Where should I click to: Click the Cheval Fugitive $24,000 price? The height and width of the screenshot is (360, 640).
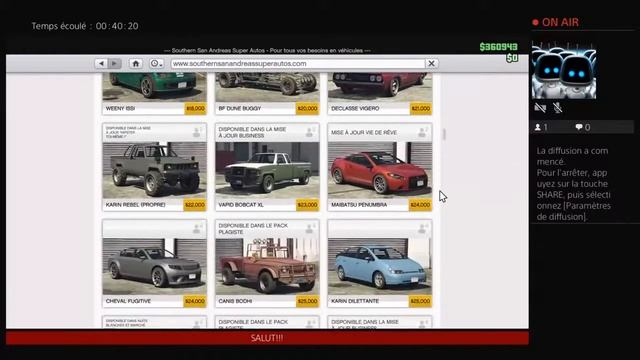click(x=195, y=301)
